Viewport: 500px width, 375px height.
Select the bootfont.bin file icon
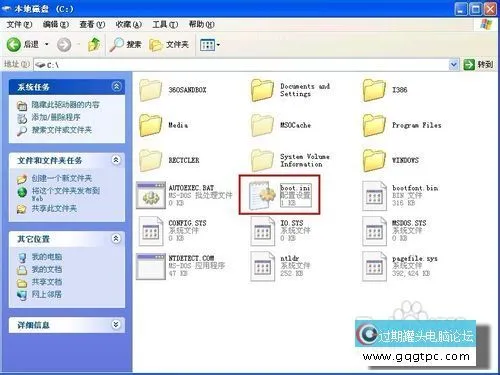tap(374, 196)
